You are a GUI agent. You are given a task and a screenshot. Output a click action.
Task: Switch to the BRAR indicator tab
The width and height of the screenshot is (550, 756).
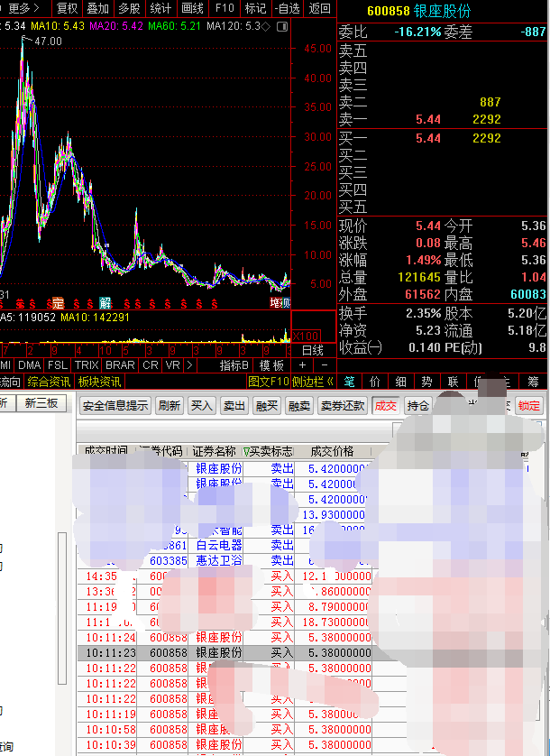120,365
